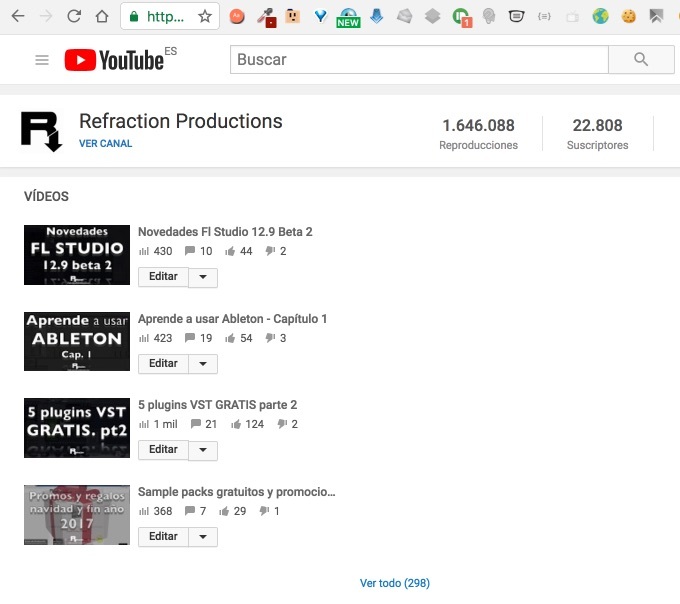680x604 pixels.
Task: Click the curly braces extension icon
Action: 544,16
